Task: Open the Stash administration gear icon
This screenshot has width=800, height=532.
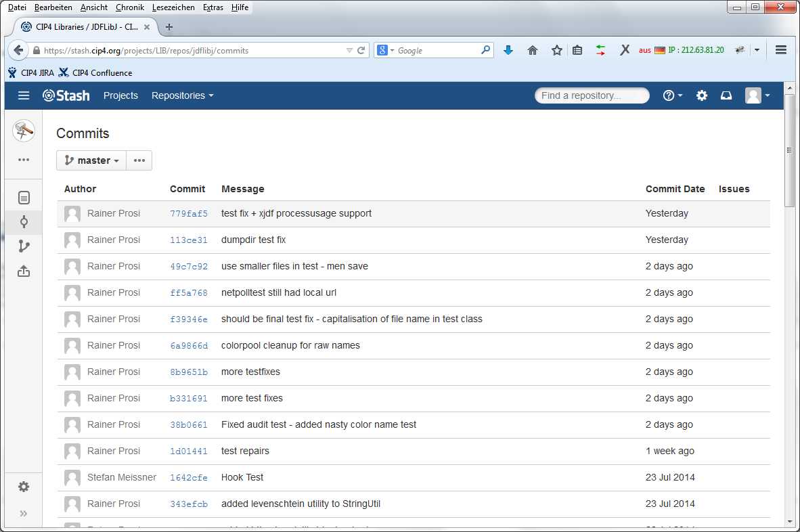Action: (701, 95)
